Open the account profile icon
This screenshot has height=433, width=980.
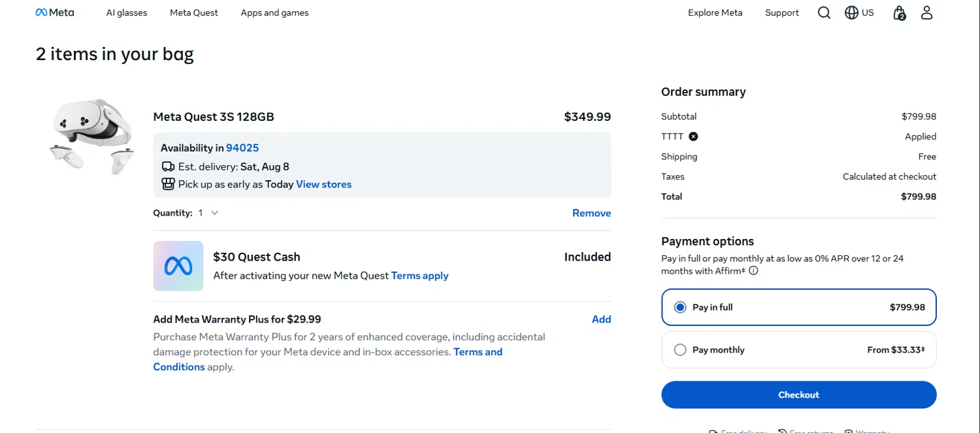point(926,12)
